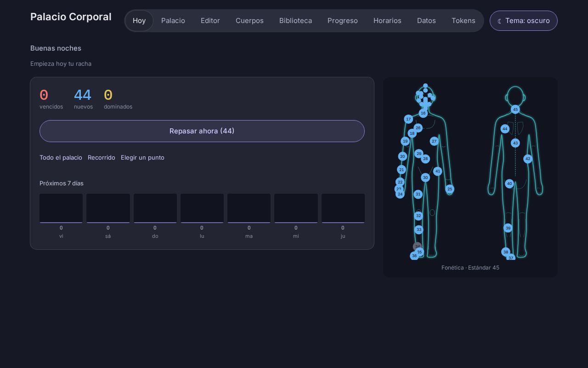Click the Palacio Corporal logo title
This screenshot has width=588, height=368.
pyautogui.click(x=71, y=17)
